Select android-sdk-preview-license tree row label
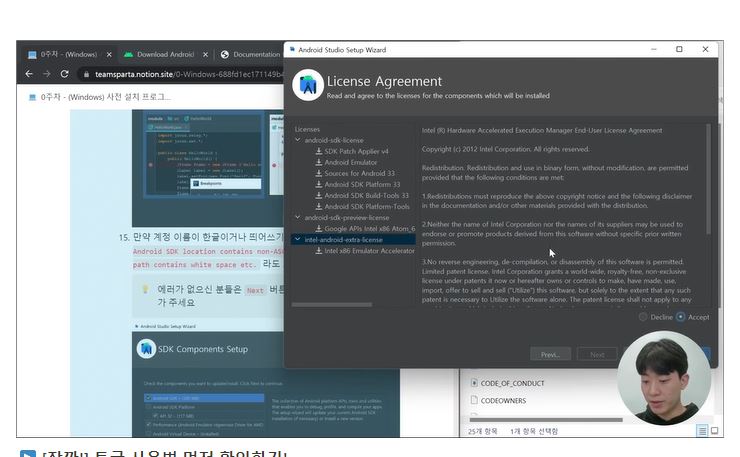The width and height of the screenshot is (740, 457). point(347,217)
